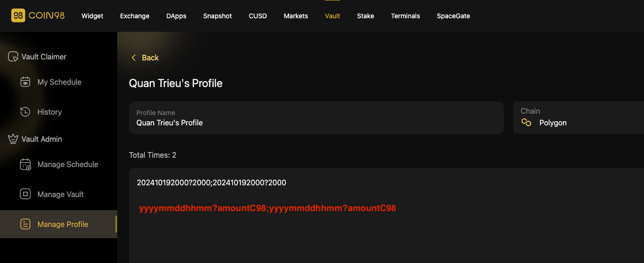Go to the Stake tab
Image resolution: width=644 pixels, height=263 pixels.
pyautogui.click(x=366, y=16)
